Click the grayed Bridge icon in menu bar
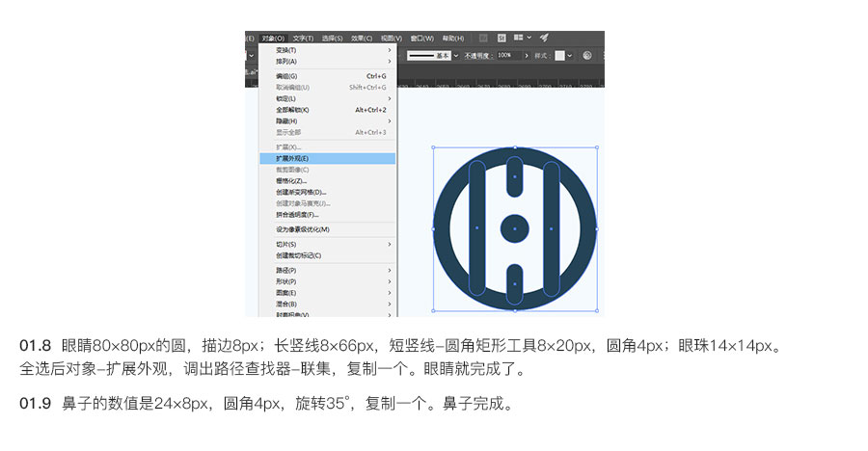Image resolution: width=868 pixels, height=451 pixels. pyautogui.click(x=483, y=38)
